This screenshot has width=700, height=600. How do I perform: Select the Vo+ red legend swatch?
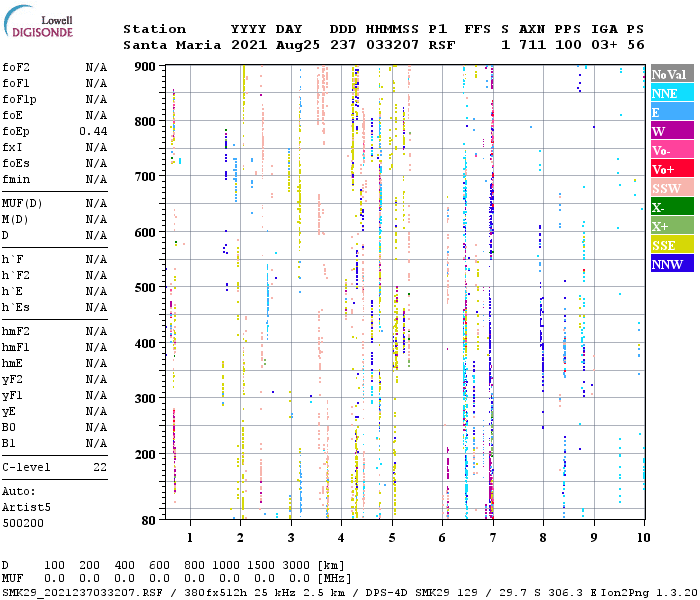(x=671, y=169)
